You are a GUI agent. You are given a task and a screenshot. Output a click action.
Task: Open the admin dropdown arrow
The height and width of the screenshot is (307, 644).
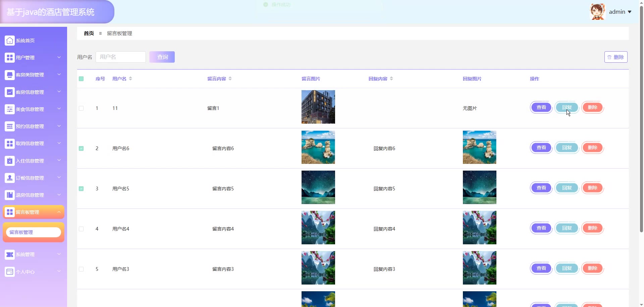(630, 12)
